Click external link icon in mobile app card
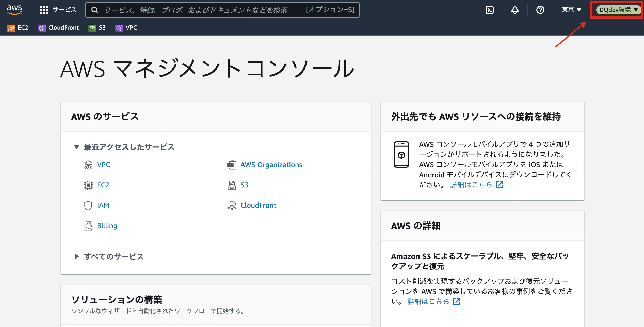This screenshot has width=644, height=327. coord(499,185)
